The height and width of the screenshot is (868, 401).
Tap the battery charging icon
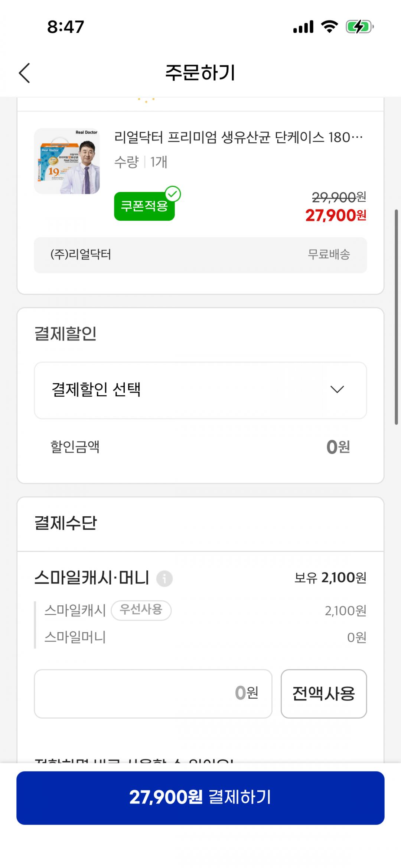pos(359,27)
